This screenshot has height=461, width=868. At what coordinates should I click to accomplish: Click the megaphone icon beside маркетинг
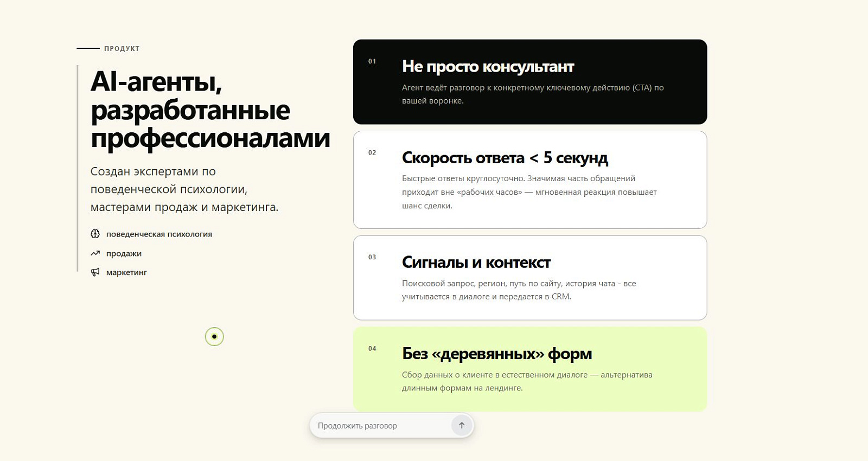tap(95, 272)
